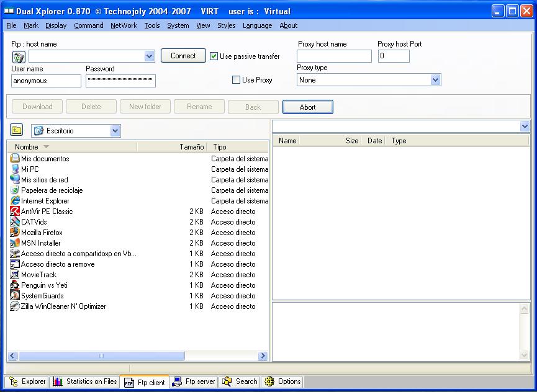Open the View menu
The image size is (537, 392).
[x=203, y=25]
